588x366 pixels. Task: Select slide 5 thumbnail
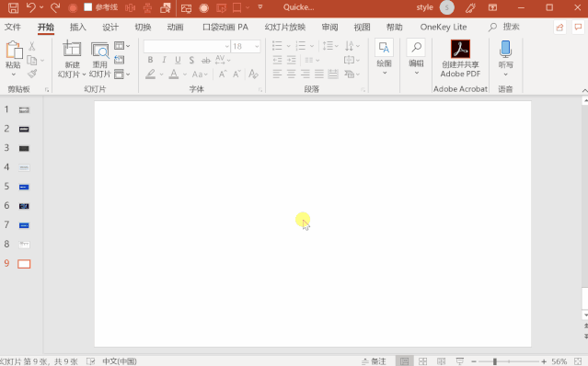tap(24, 187)
